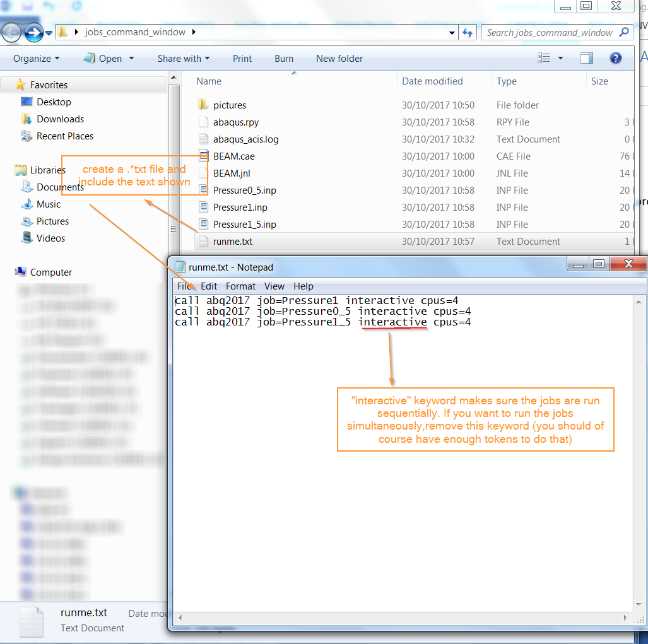
Task: Open Notepad's Format menu
Action: pyautogui.click(x=240, y=286)
